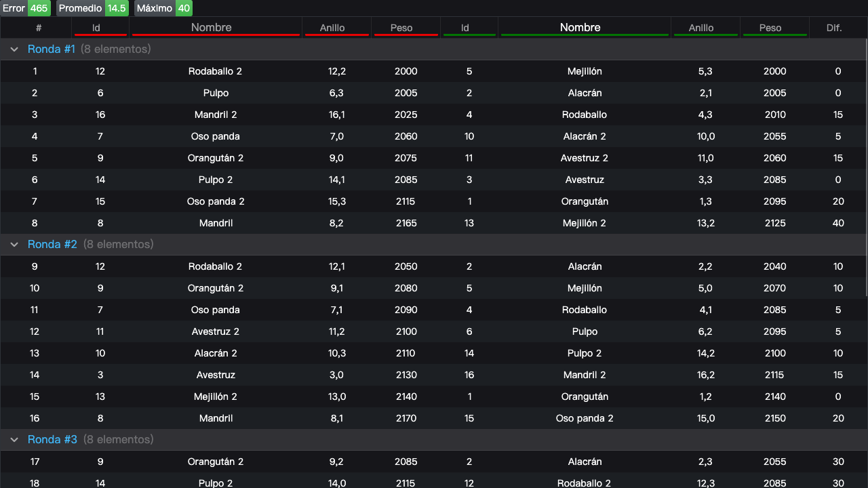Sort by the # column header
This screenshot has width=868, height=488.
(x=39, y=28)
